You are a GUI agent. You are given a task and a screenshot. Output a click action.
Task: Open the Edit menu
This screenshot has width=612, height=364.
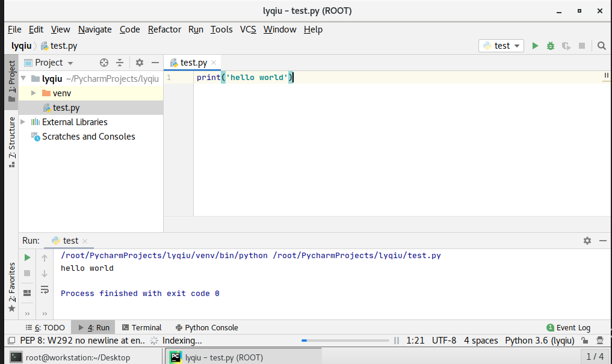point(36,29)
